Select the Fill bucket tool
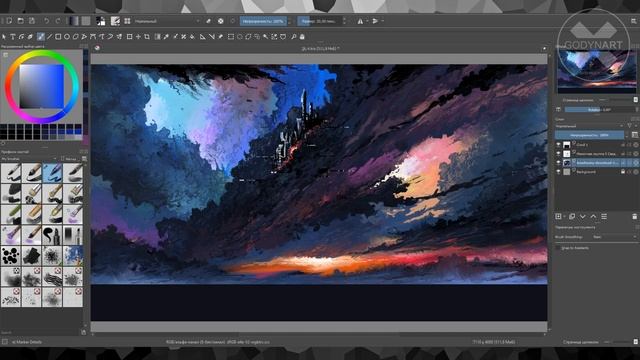The height and width of the screenshot is (360, 640). tap(192, 37)
